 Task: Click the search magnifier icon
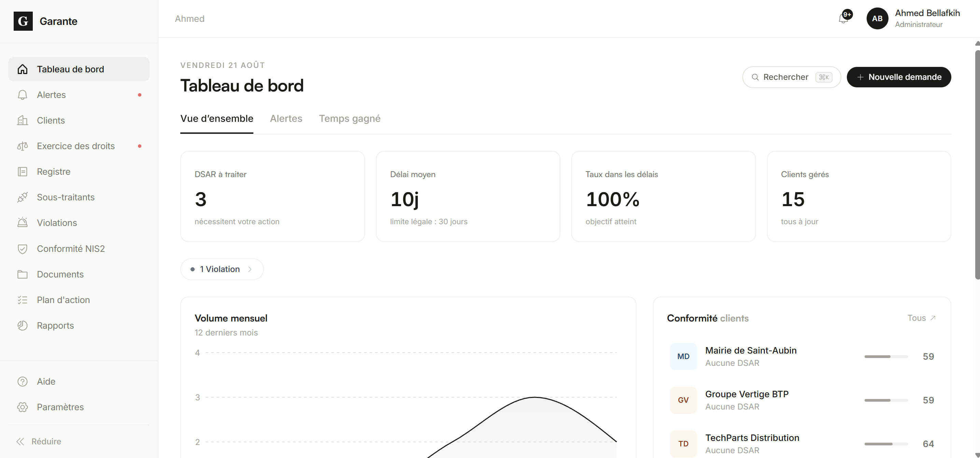coord(755,77)
